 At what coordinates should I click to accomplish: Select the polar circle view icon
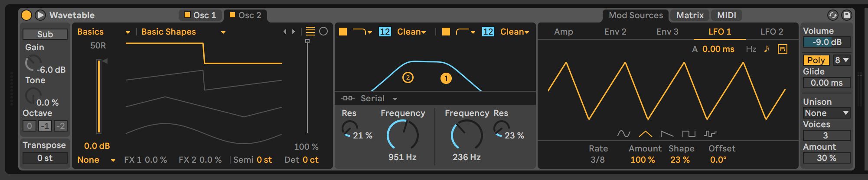click(x=323, y=31)
